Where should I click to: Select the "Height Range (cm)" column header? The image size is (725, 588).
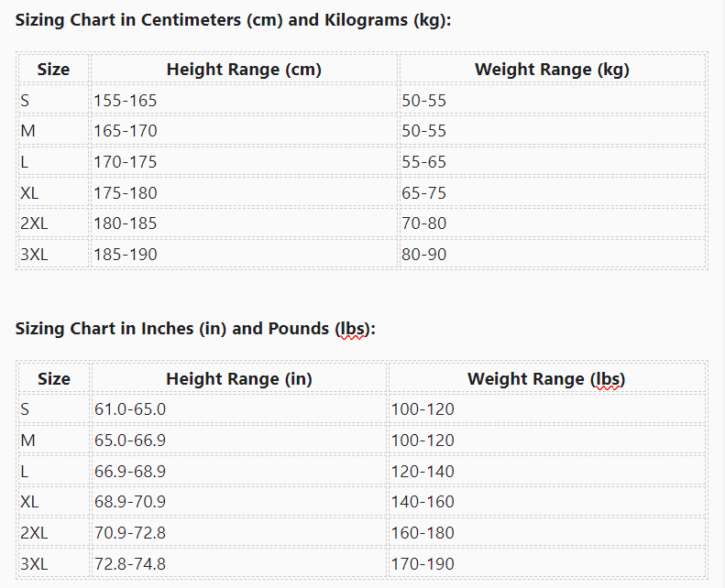click(244, 69)
